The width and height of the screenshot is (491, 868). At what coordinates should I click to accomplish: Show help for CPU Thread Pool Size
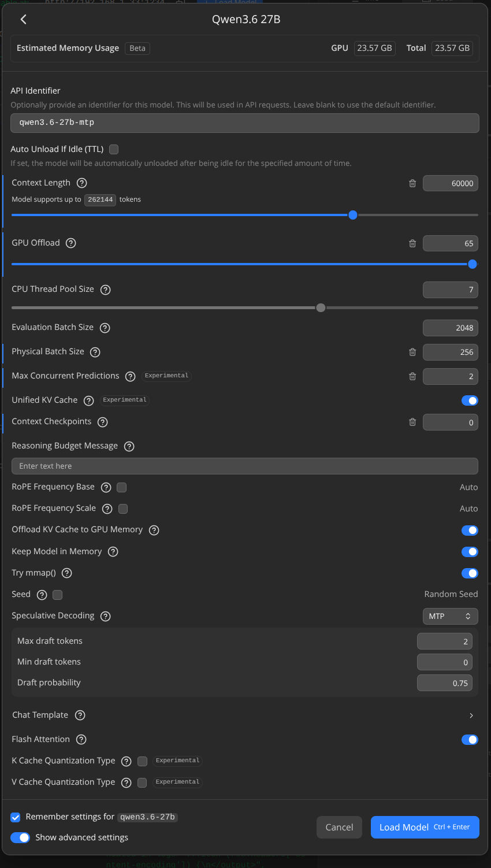click(x=105, y=290)
